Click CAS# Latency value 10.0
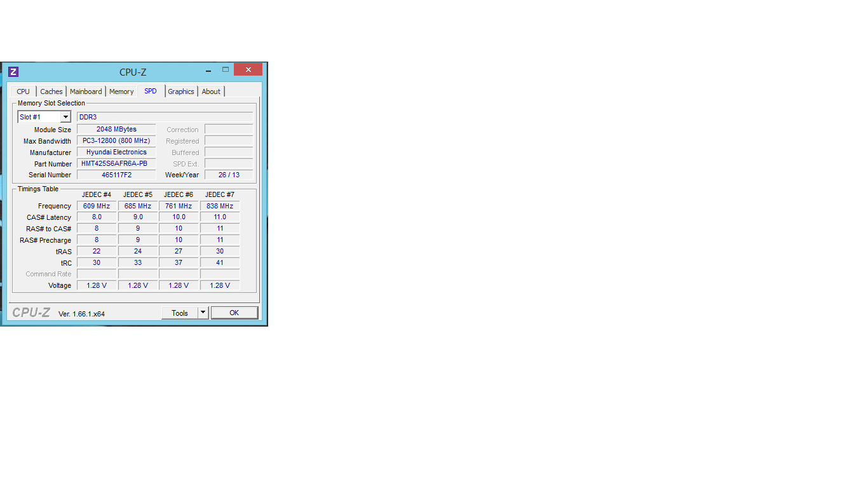The image size is (868, 488). (179, 217)
